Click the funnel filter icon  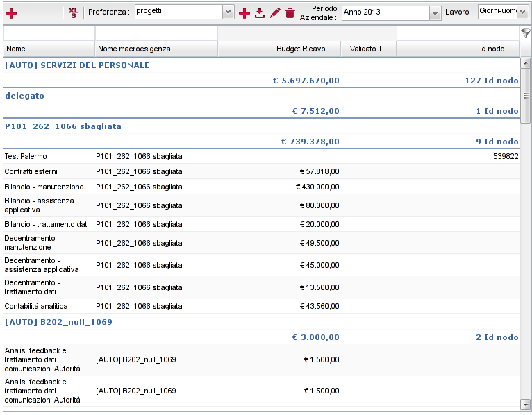pos(526,33)
